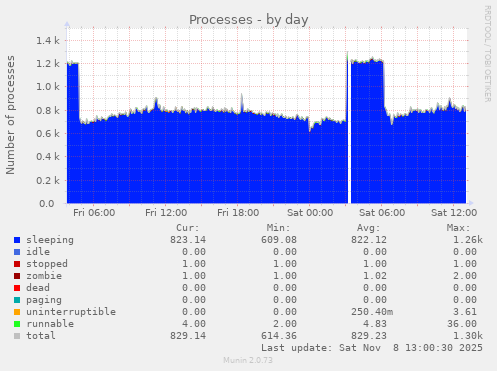The image size is (497, 371).
Task: Click zombie average value 1.02
Action: (375, 276)
